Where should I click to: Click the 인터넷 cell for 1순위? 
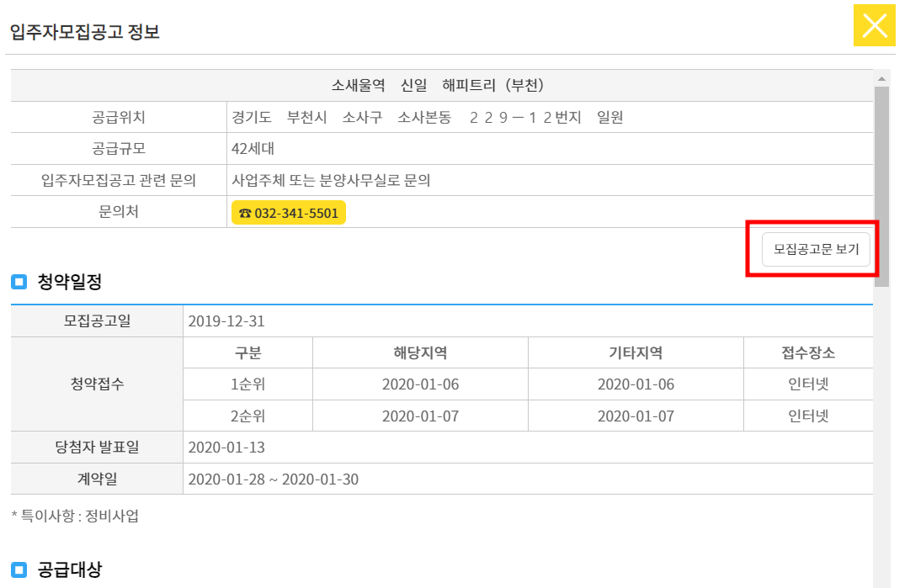point(809,384)
